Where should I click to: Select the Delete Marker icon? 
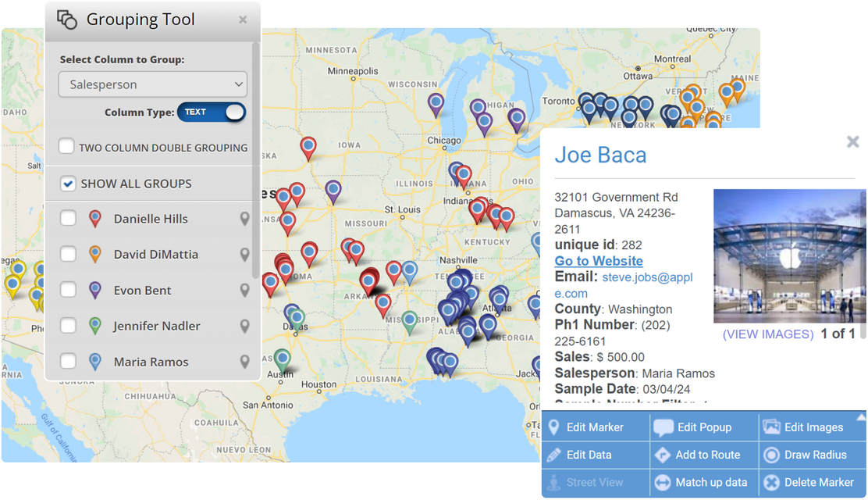click(x=773, y=482)
